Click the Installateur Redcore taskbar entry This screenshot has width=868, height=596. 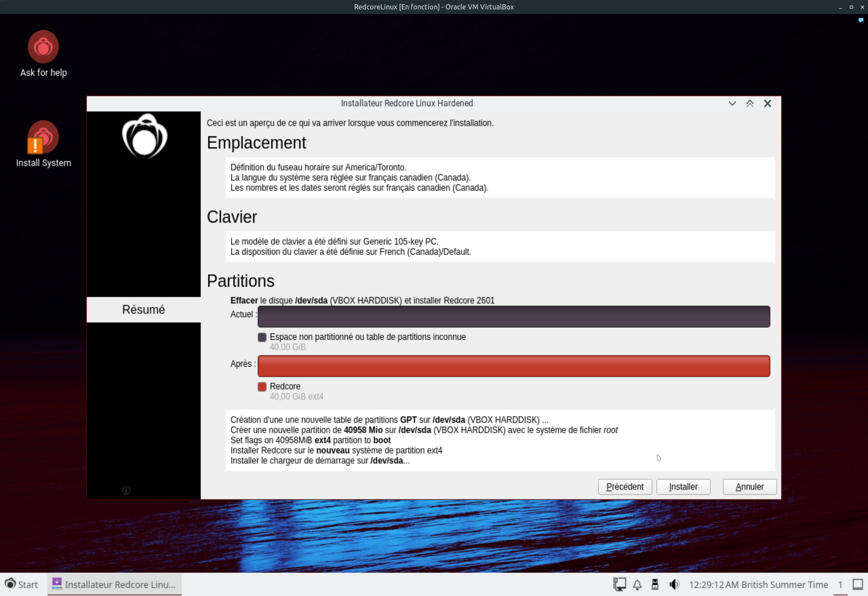click(x=114, y=584)
